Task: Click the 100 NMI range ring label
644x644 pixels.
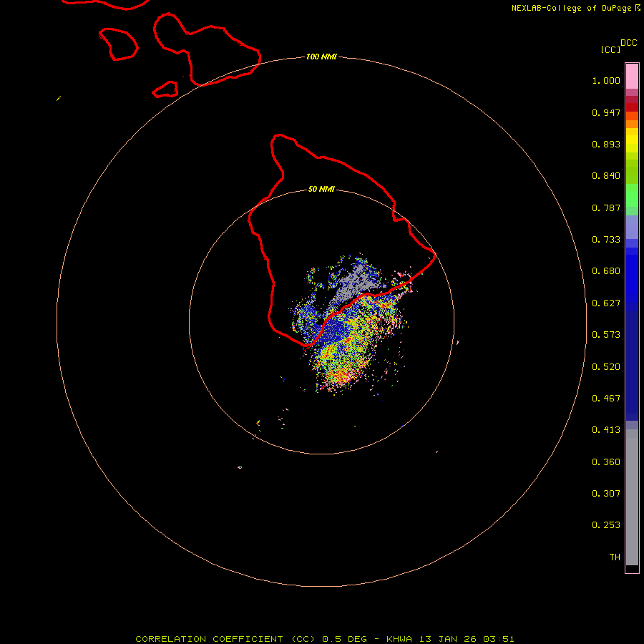Action: click(321, 57)
